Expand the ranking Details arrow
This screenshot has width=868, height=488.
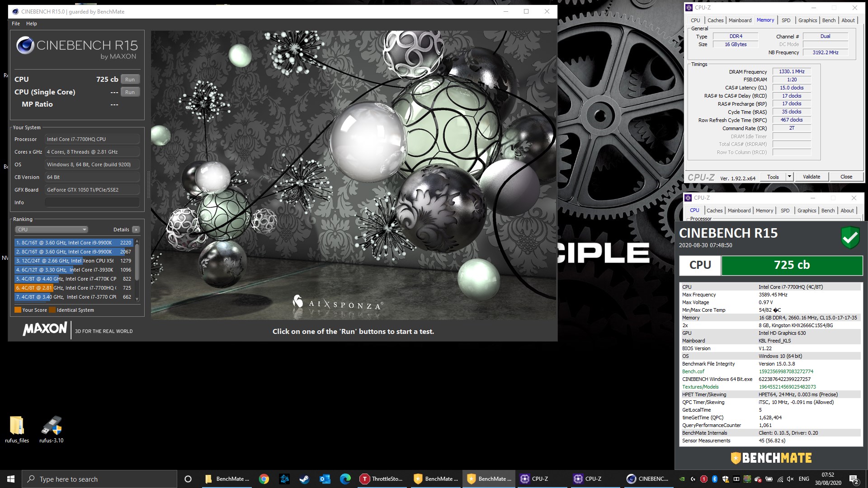[136, 230]
